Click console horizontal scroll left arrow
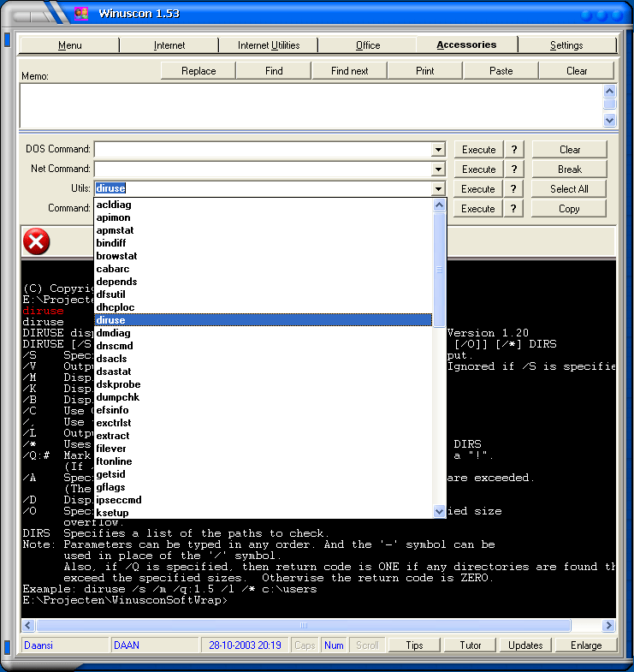The height and width of the screenshot is (672, 634). point(28,625)
